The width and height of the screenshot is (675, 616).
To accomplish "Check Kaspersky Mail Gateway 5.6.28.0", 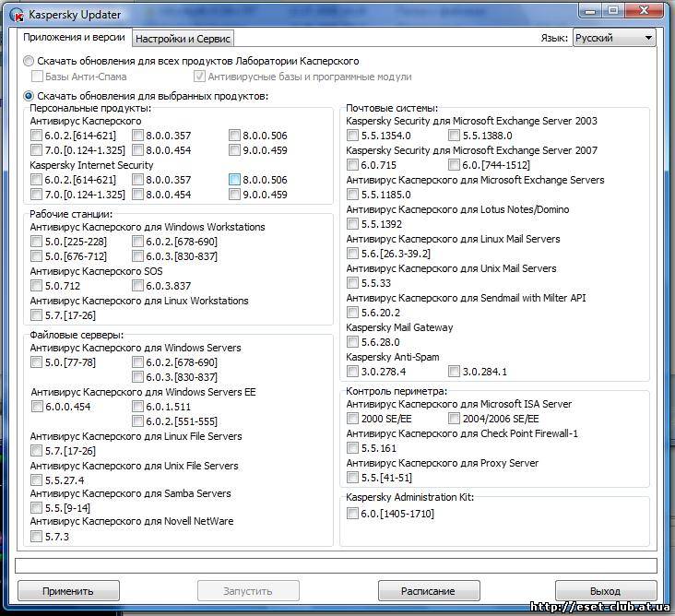I will point(352,342).
